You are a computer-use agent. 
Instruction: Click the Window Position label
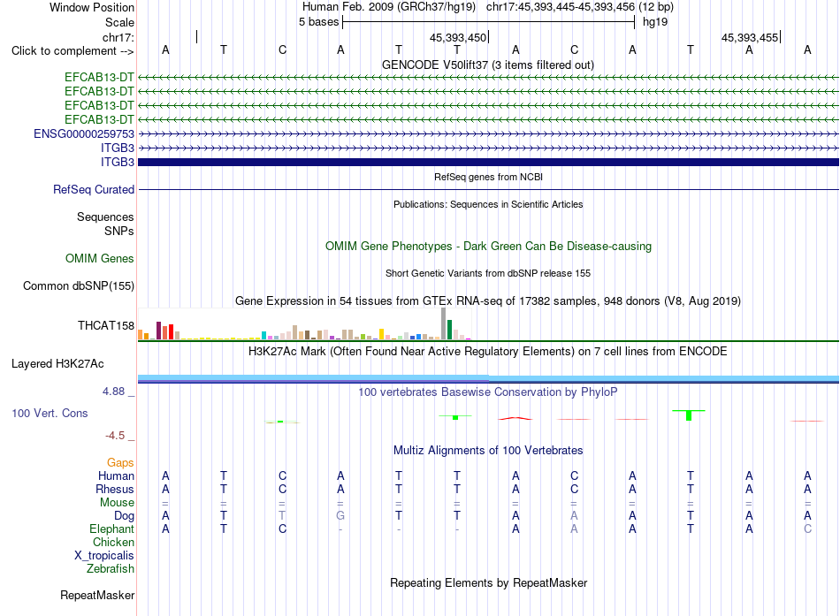[92, 7]
